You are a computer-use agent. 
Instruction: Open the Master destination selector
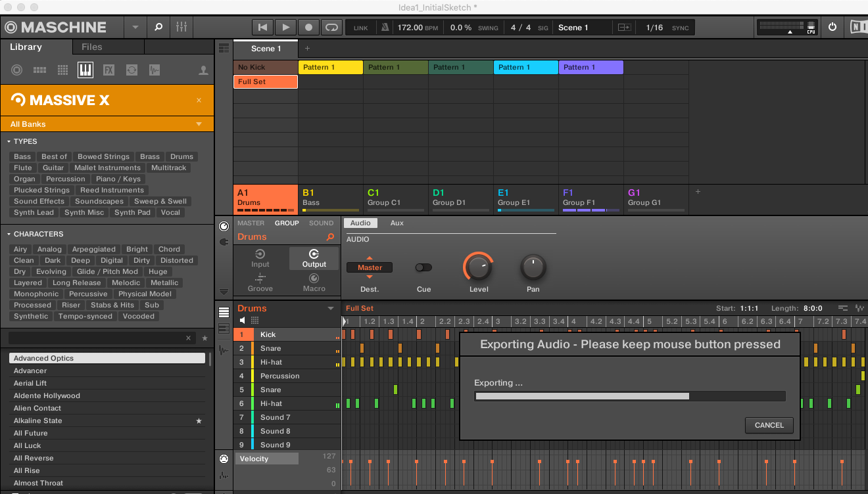click(370, 267)
